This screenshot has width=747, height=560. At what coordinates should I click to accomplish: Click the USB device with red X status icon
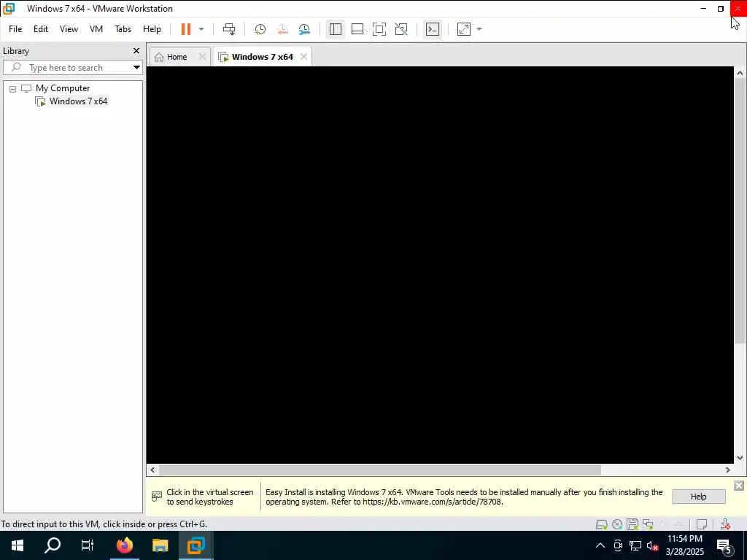tap(725, 524)
